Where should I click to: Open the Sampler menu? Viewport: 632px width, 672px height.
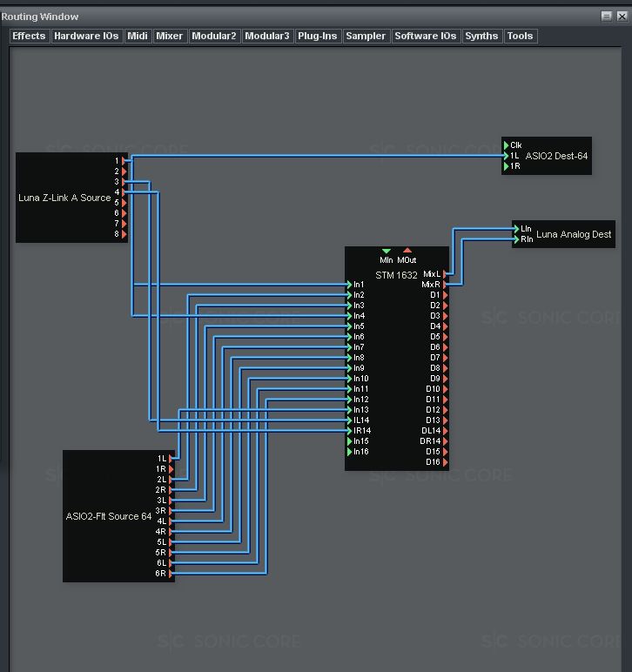(x=366, y=36)
